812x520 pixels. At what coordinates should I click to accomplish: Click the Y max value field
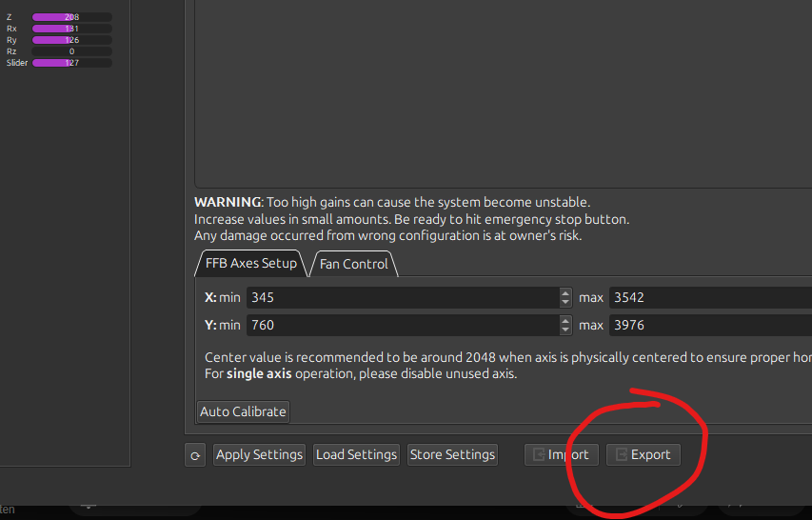point(710,326)
